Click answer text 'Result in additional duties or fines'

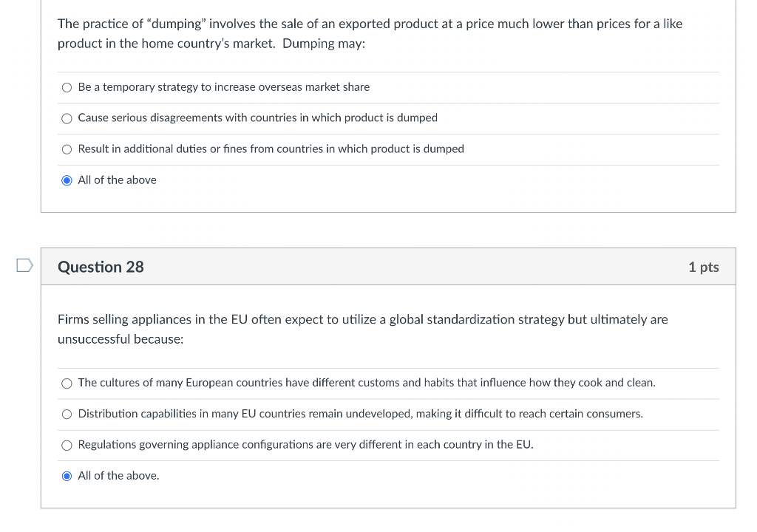tap(271, 149)
